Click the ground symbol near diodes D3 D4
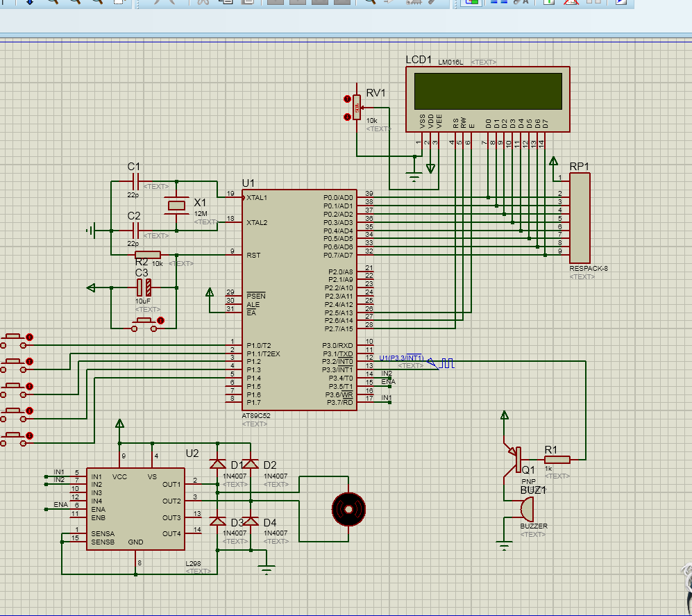The width and height of the screenshot is (692, 616). click(x=267, y=569)
